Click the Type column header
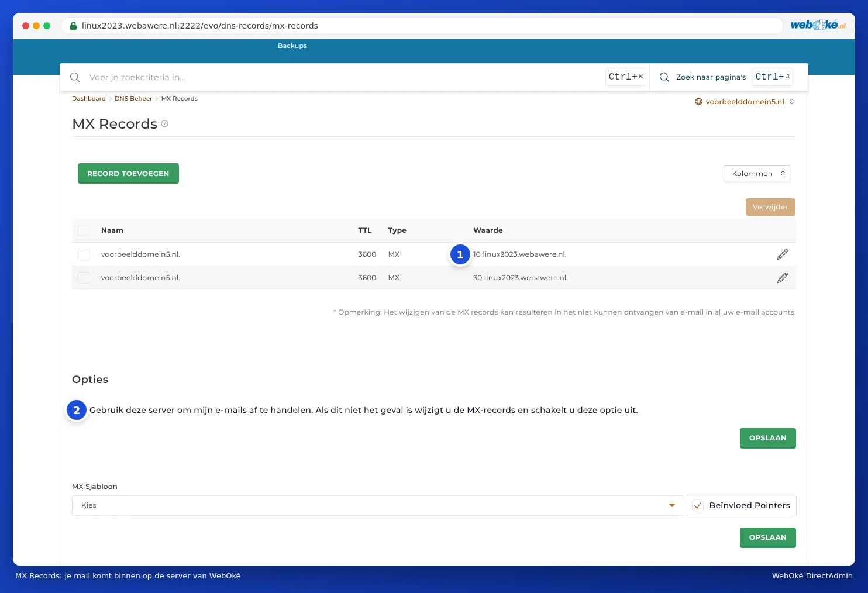This screenshot has width=868, height=593. (x=397, y=230)
